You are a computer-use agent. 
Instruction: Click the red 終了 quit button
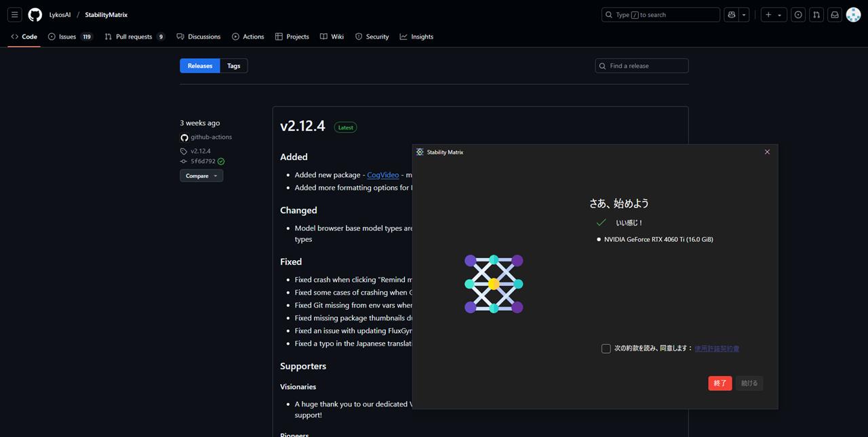(720, 383)
